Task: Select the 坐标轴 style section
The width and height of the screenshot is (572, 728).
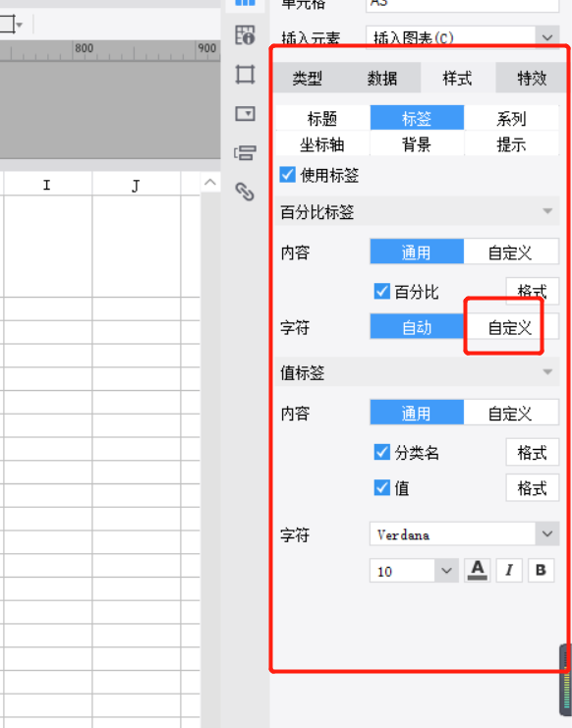Action: coord(322,144)
